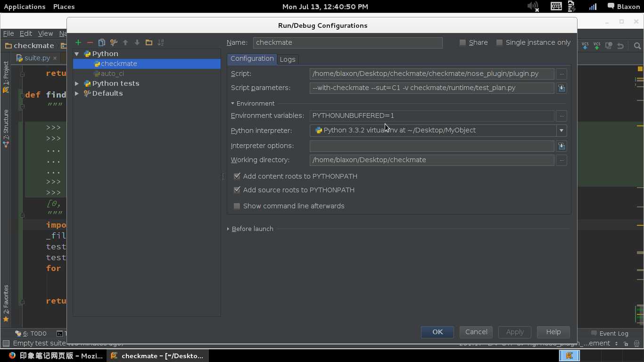Image resolution: width=644 pixels, height=362 pixels.
Task: Enable Single instance only
Action: pyautogui.click(x=500, y=42)
